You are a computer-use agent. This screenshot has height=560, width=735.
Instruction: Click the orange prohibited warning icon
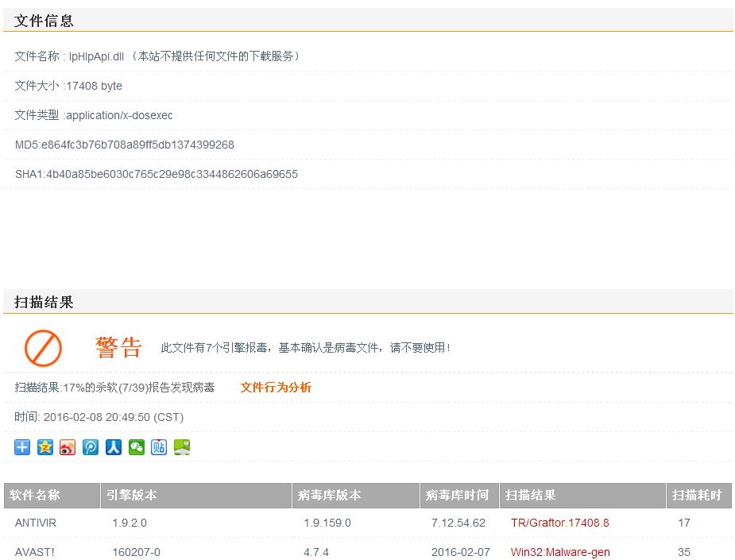tap(43, 348)
